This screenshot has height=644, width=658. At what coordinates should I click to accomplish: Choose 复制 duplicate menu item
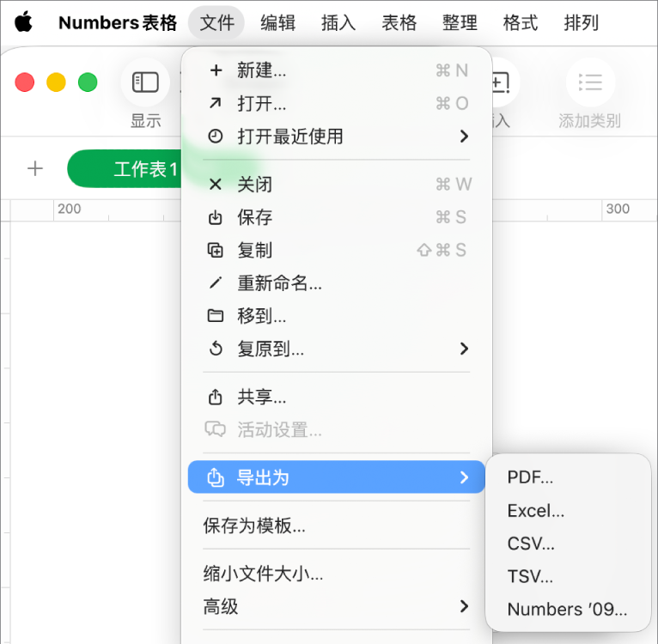(337, 250)
